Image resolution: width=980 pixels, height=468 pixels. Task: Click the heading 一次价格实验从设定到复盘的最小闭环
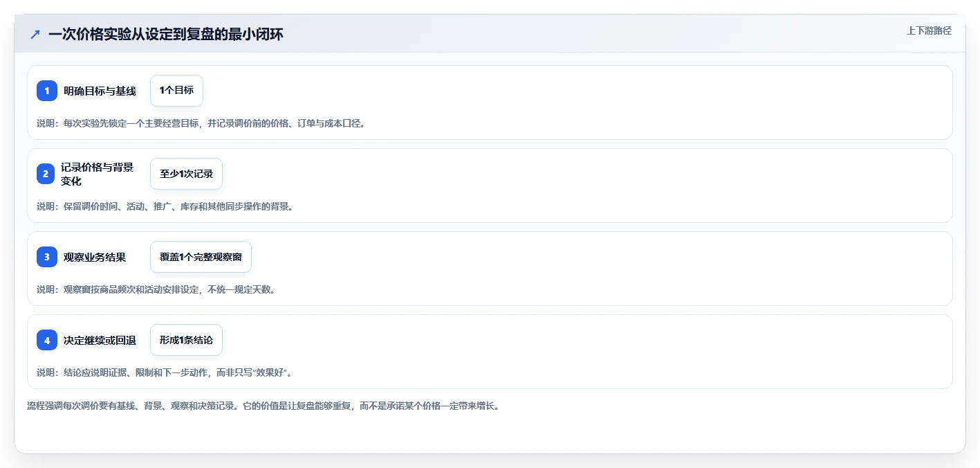pos(166,34)
